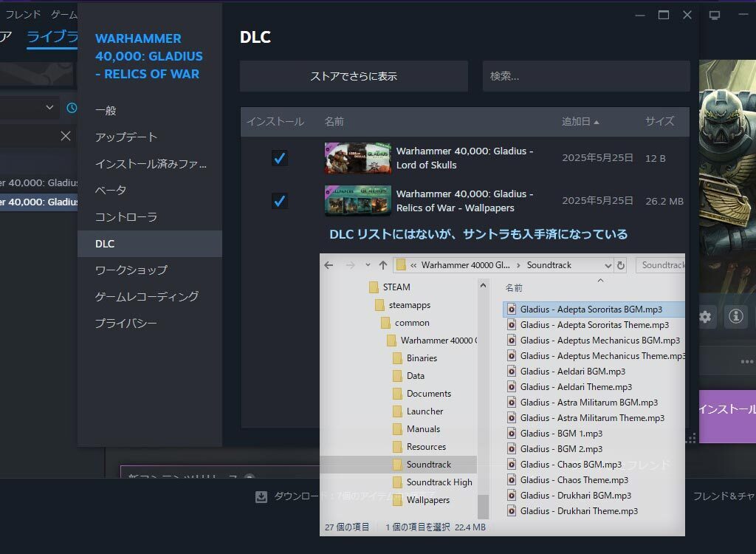Open Lord of Skulls DLC thumbnail
Screen dimensions: 756x554
tap(358, 158)
